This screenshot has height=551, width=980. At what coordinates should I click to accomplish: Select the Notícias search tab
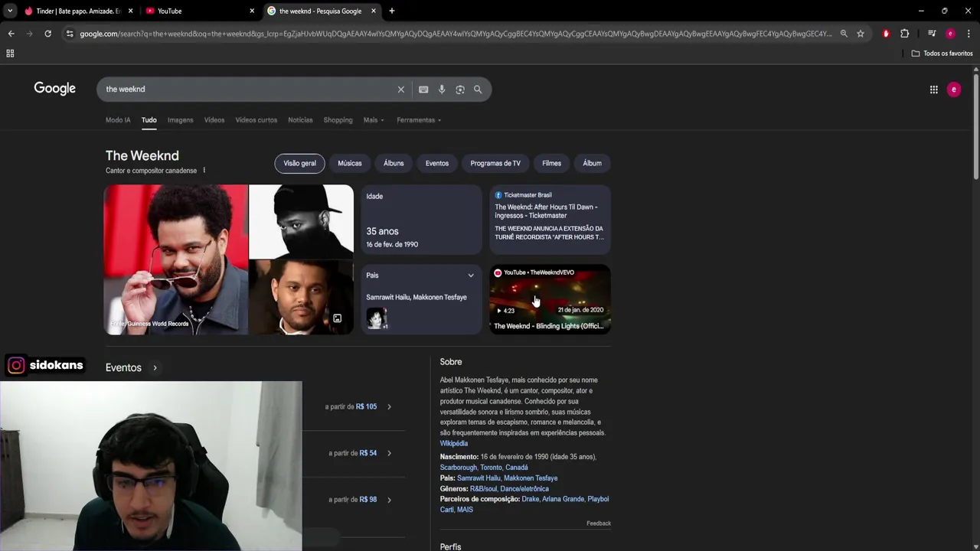[x=300, y=120]
